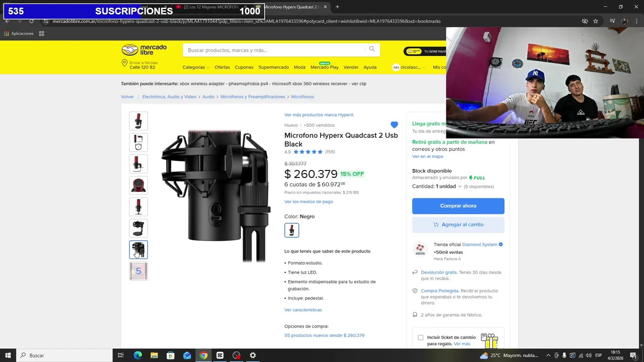Click the microphone icon in system tray
644x362 pixels.
[x=565, y=355]
